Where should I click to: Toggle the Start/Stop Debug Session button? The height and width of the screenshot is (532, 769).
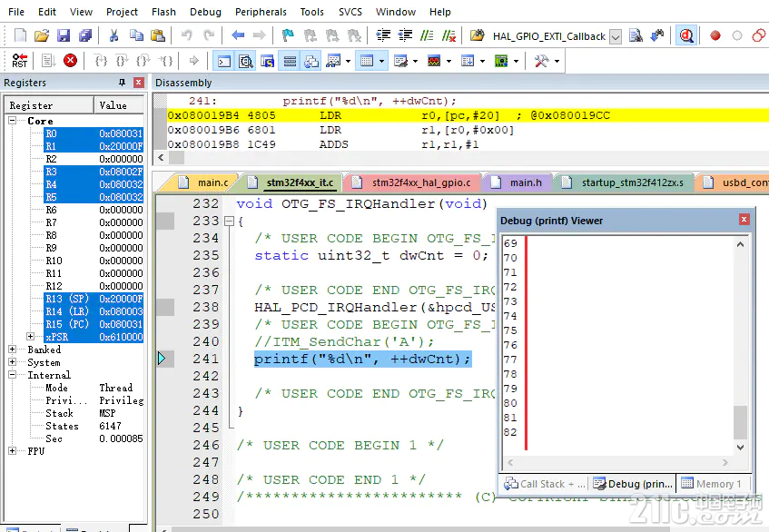pos(686,35)
